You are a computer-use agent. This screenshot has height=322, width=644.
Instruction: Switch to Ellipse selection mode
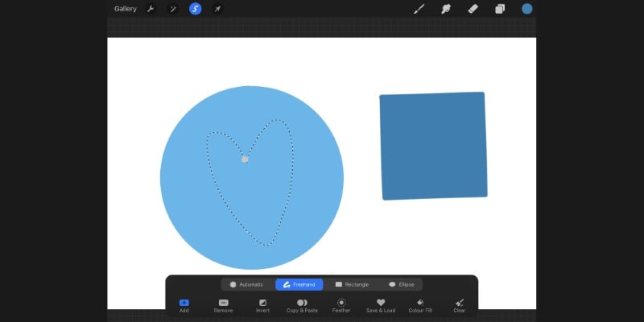click(x=401, y=285)
